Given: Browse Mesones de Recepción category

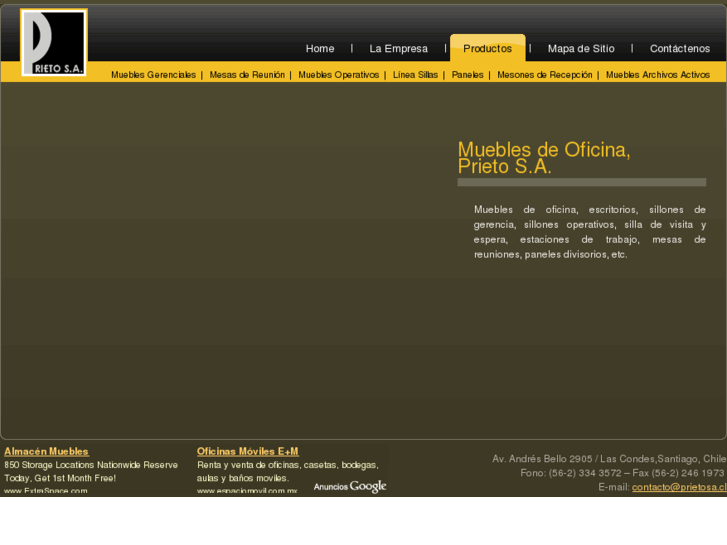Looking at the screenshot, I should point(545,75).
